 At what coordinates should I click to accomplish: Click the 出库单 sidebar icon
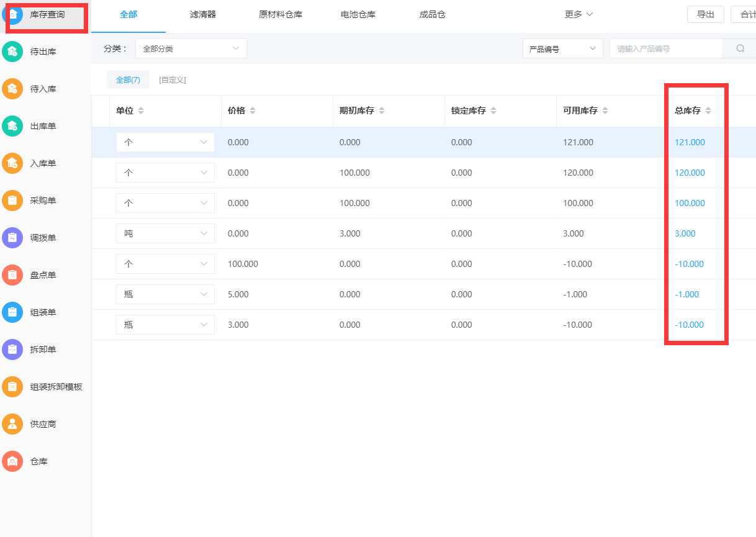12,126
